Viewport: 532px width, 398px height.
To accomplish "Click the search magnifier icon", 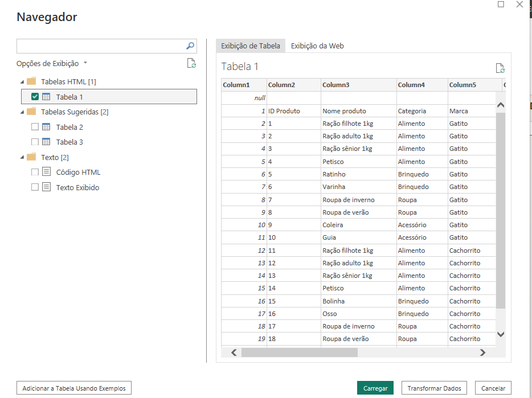I will tap(190, 46).
